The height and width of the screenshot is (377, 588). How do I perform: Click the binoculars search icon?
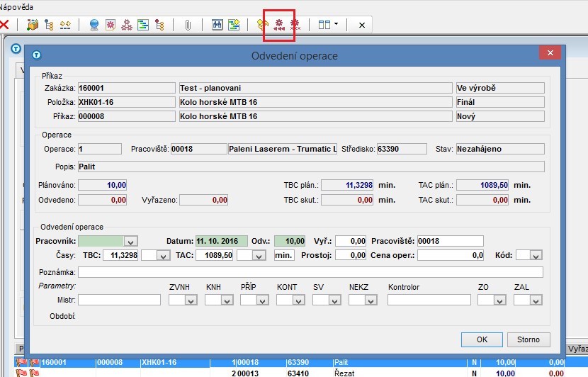tap(217, 25)
